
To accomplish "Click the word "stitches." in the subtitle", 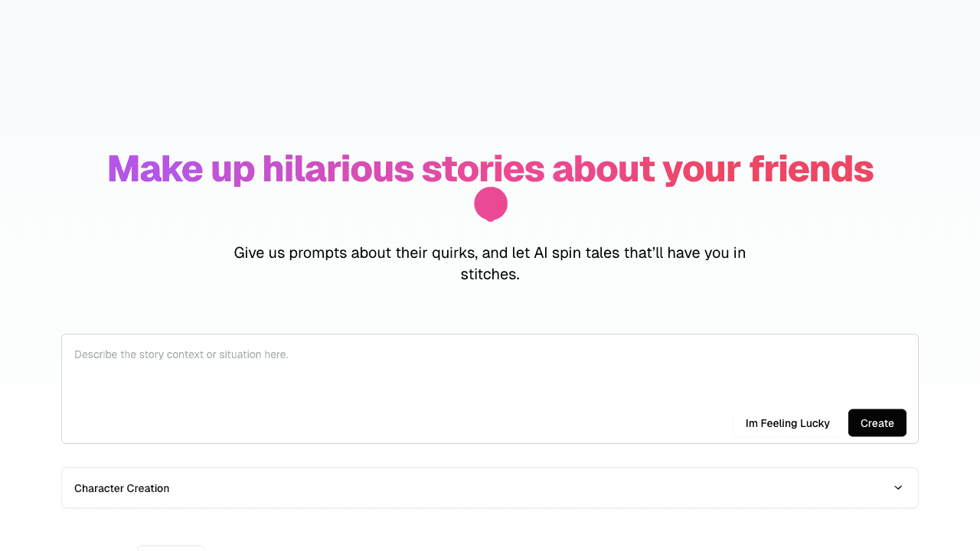I will tap(490, 274).
